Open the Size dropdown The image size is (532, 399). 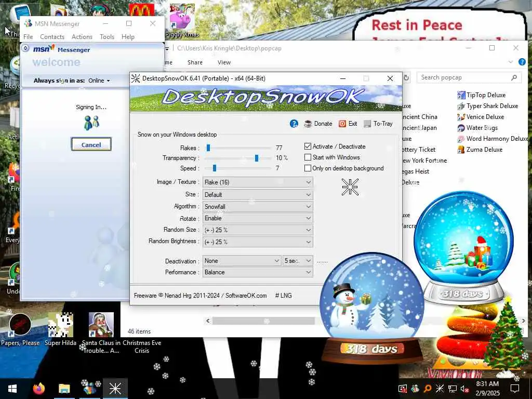point(258,195)
